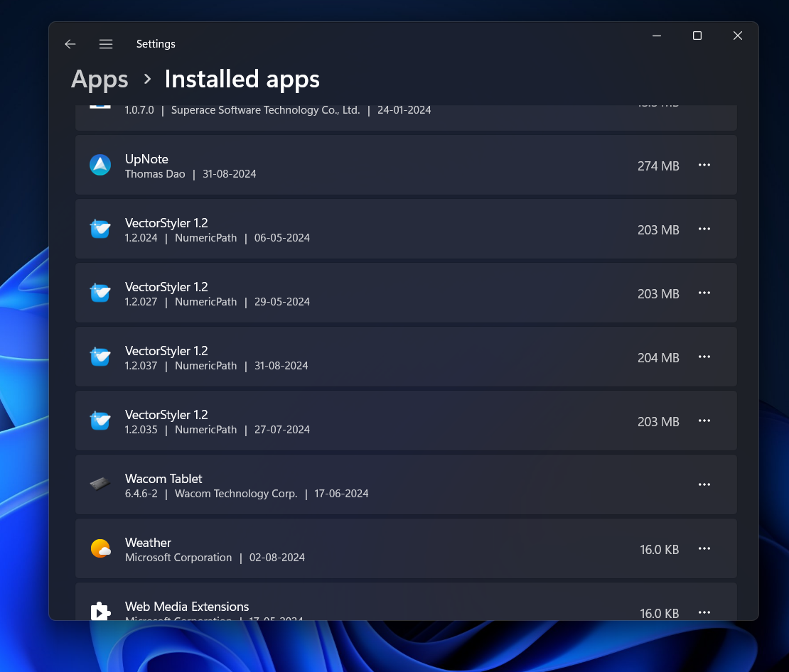Open more options for Web Media Extensions

click(x=704, y=612)
